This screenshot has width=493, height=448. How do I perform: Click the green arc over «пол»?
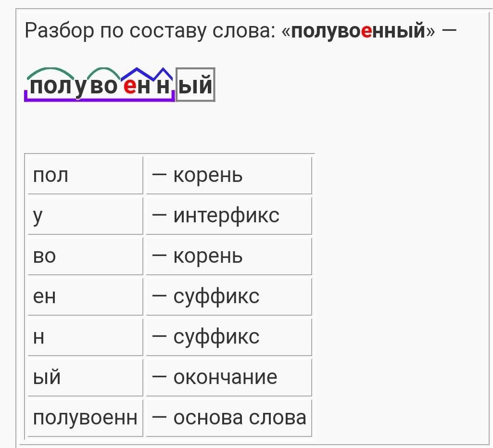pyautogui.click(x=51, y=72)
